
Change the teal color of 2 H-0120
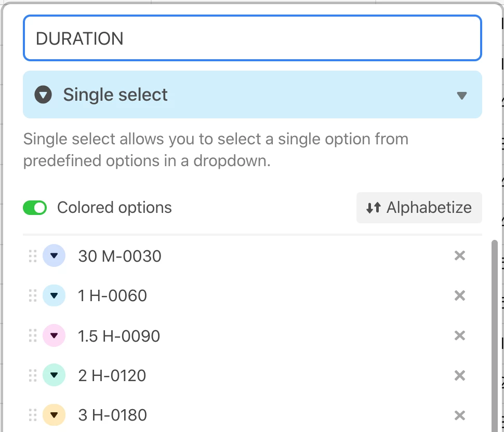click(54, 375)
